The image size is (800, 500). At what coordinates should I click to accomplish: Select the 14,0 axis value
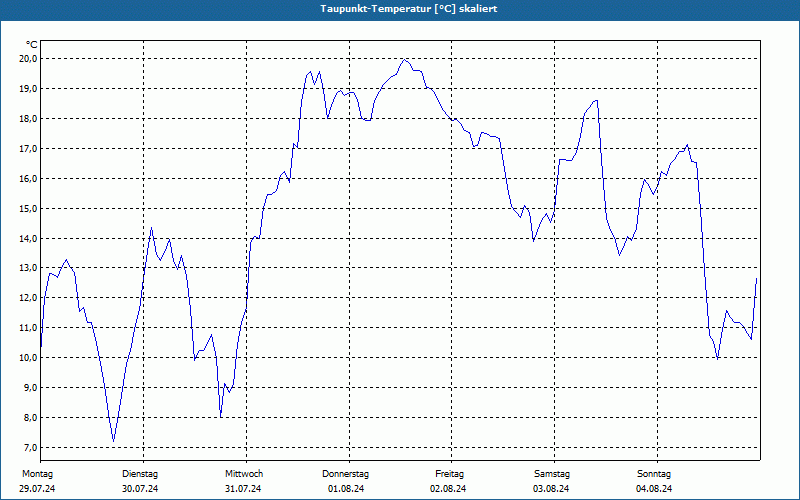29,239
